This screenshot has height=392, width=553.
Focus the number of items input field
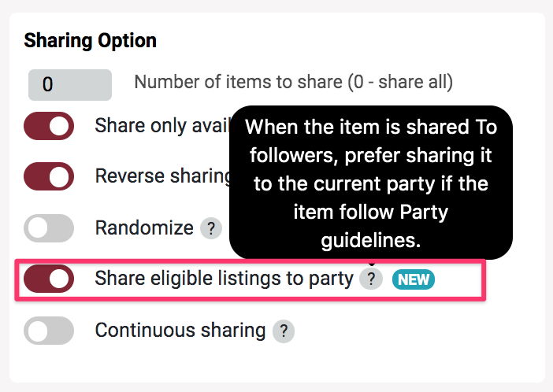pos(69,84)
